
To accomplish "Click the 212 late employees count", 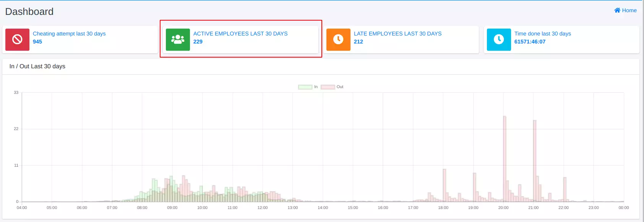I will point(358,42).
